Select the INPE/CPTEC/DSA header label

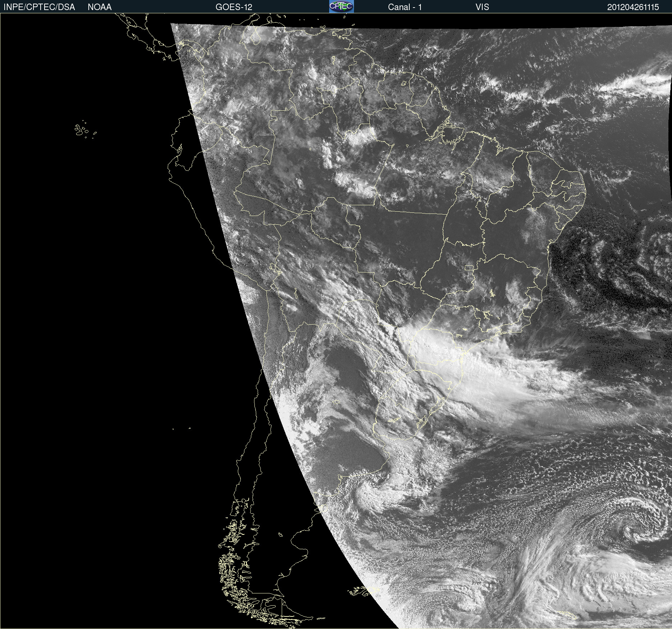tap(39, 7)
